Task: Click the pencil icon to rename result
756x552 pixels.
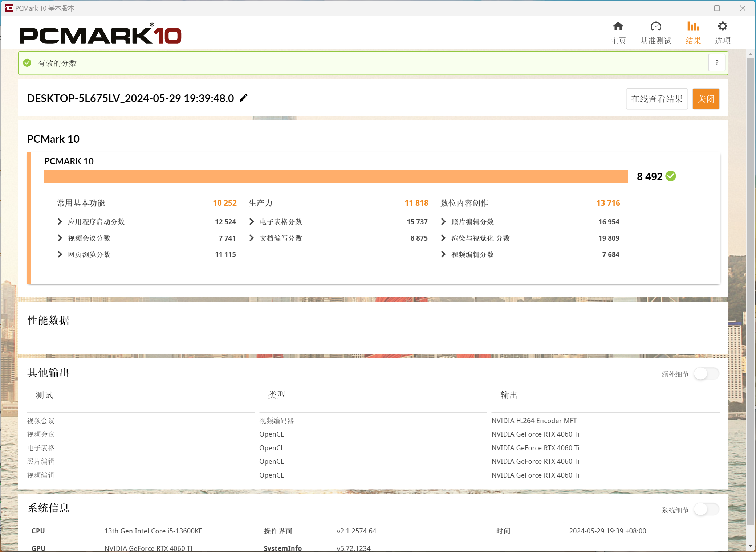Action: [x=244, y=98]
